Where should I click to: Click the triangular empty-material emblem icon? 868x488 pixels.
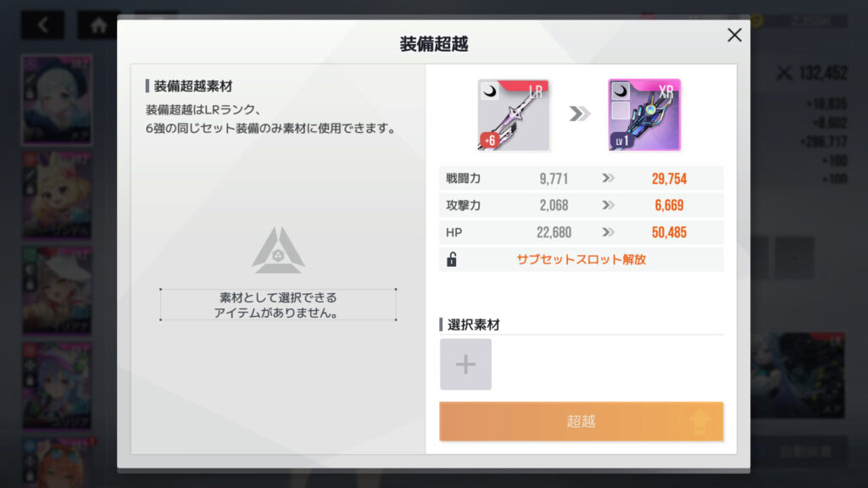click(278, 251)
